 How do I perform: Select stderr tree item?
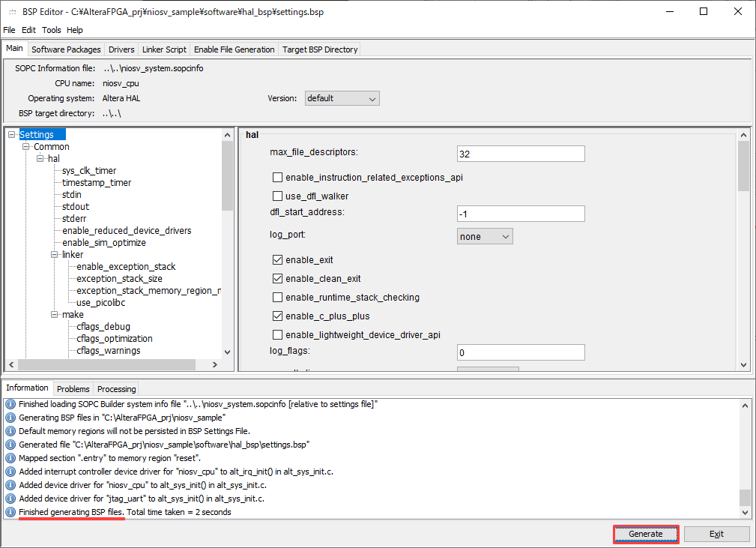pyautogui.click(x=74, y=218)
